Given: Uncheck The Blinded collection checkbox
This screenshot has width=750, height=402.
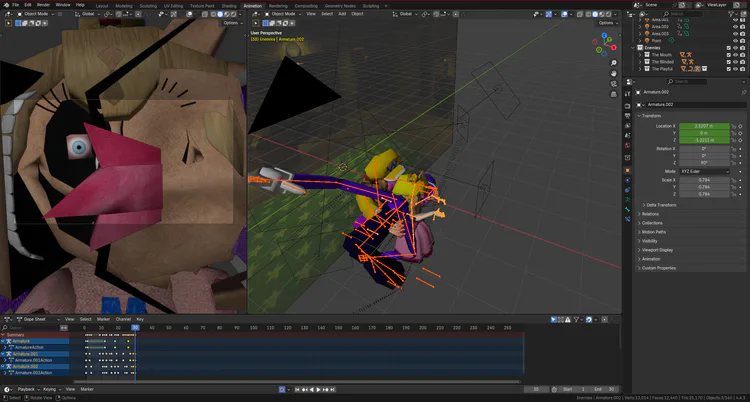Looking at the screenshot, I should point(728,62).
